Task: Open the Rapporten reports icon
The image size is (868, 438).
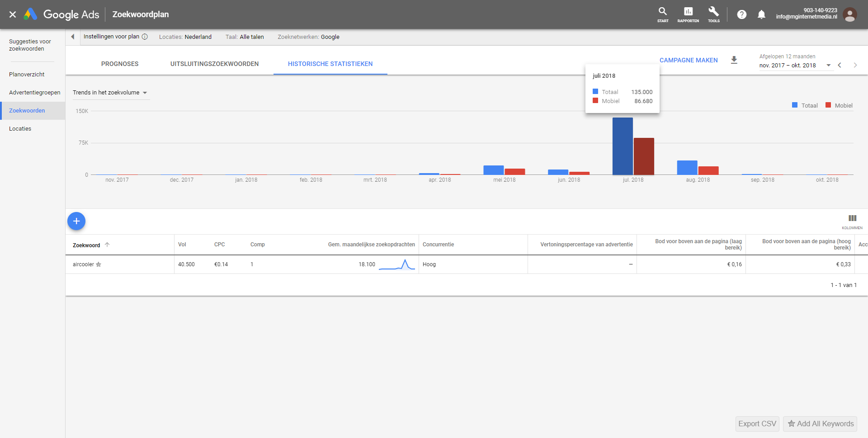Action: pos(688,14)
